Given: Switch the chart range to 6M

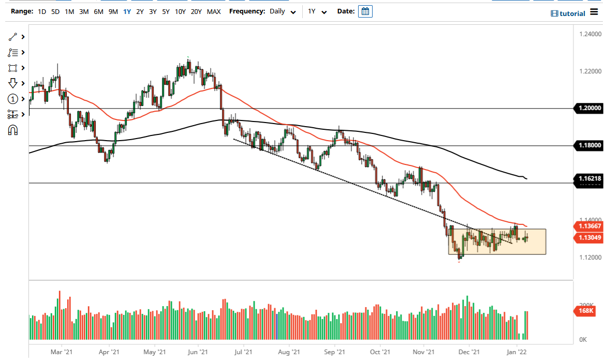Looking at the screenshot, I should tap(98, 11).
